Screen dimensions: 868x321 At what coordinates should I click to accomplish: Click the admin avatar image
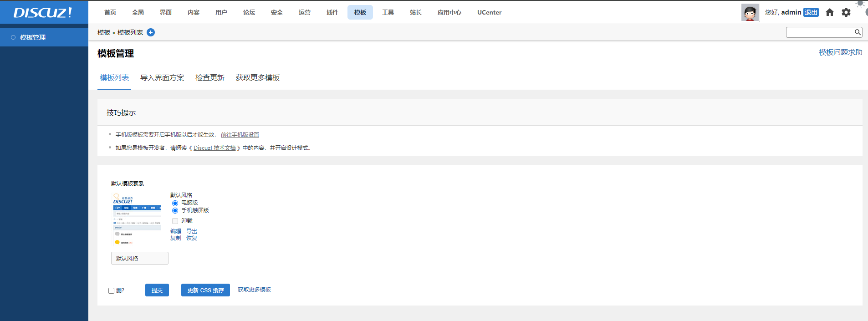click(x=750, y=12)
